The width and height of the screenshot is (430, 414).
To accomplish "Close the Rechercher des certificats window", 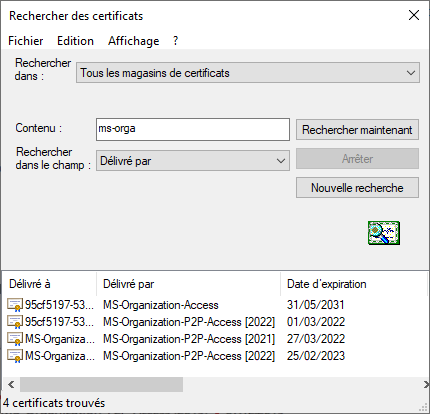I will click(x=414, y=15).
